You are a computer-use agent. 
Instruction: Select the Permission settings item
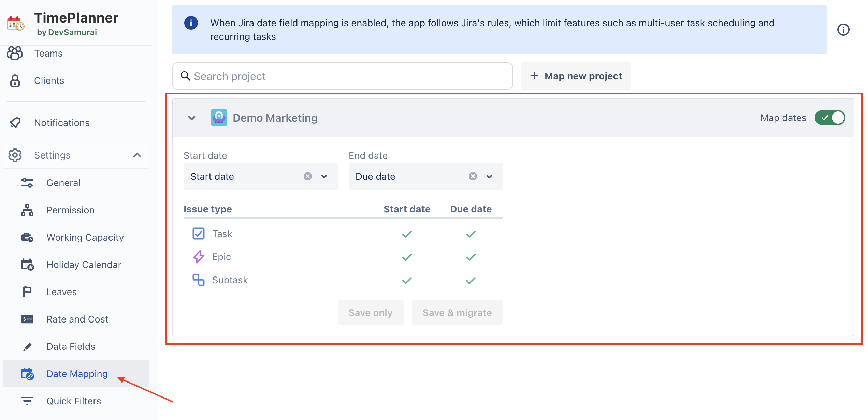click(76, 210)
